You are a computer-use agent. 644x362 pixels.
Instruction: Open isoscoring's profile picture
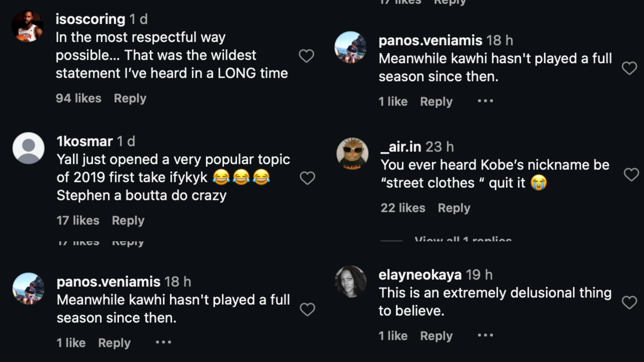point(28,26)
